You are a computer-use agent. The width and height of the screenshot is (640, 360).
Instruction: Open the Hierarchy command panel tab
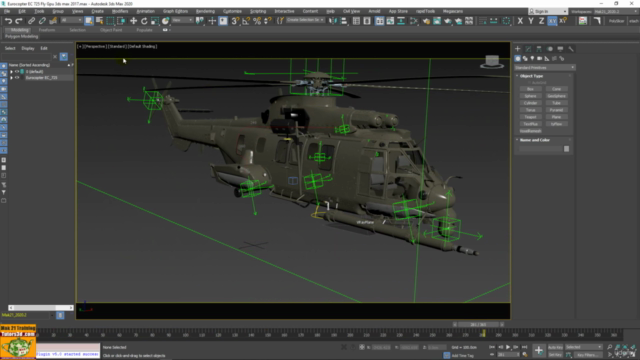click(x=539, y=49)
